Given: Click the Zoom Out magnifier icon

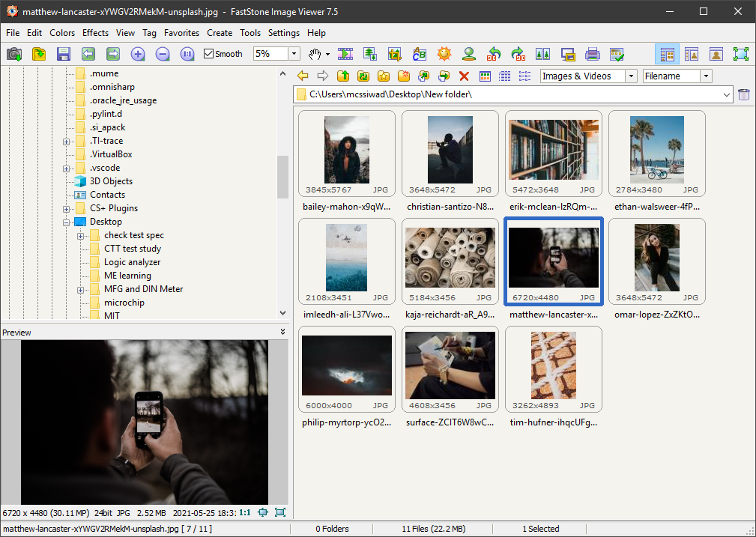Looking at the screenshot, I should click(x=163, y=54).
